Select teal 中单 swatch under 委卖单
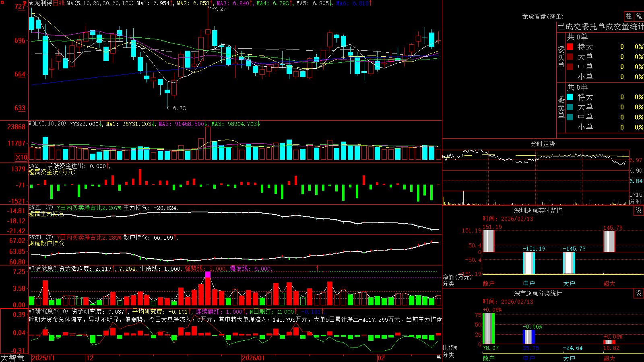The height and width of the screenshot is (362, 644). pos(570,117)
